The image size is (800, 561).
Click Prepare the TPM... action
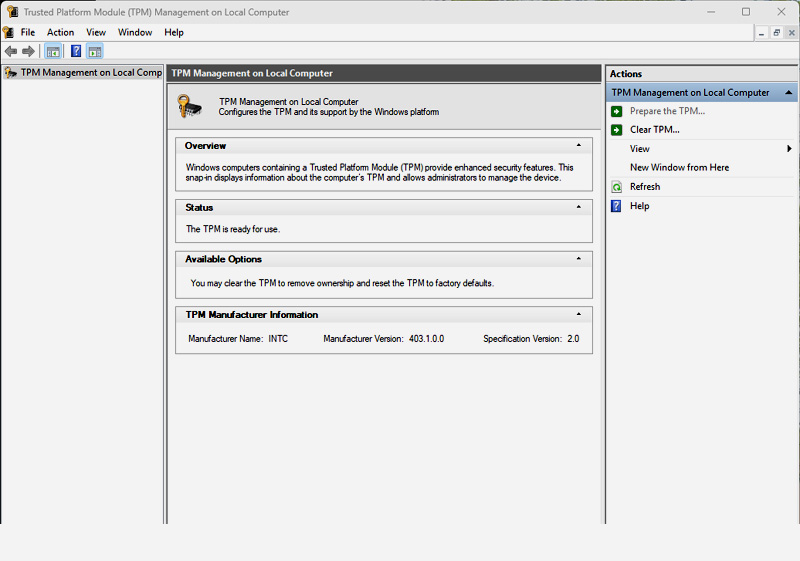[667, 111]
